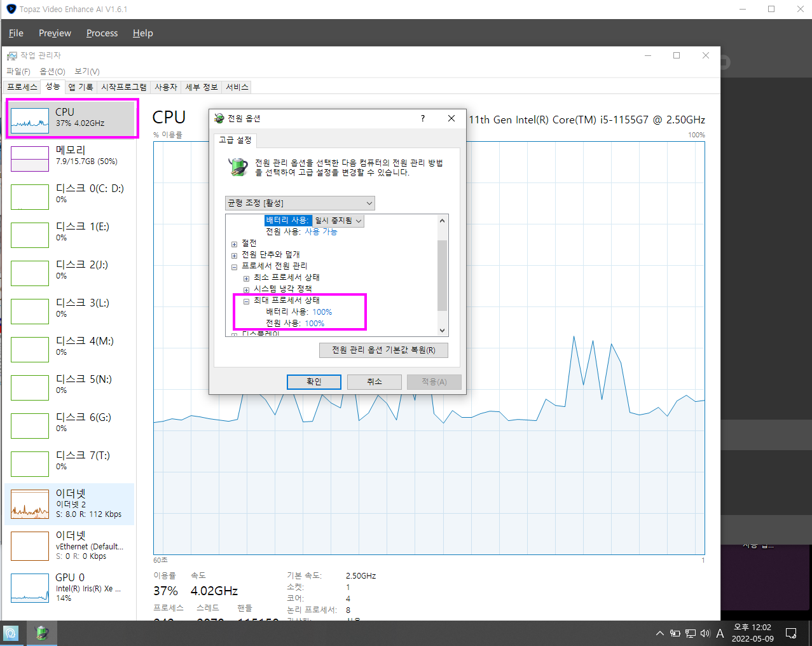Click the 사용 가능 power value link

pos(321,232)
